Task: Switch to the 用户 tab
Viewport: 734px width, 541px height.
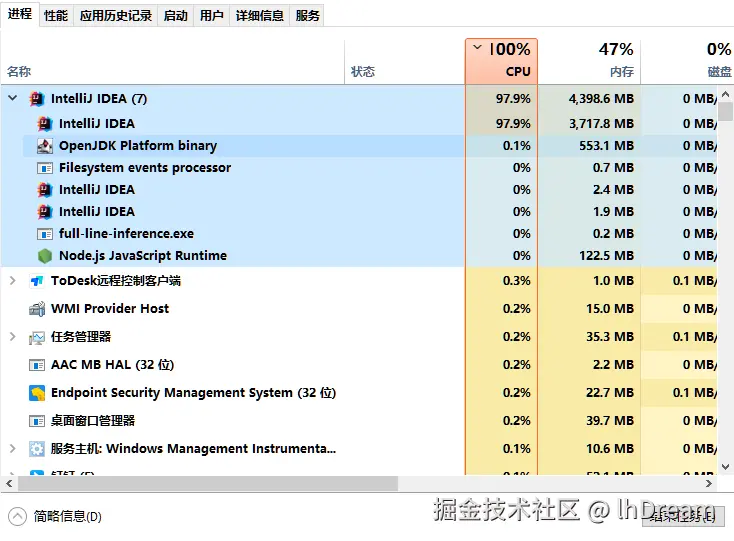Action: click(x=212, y=16)
